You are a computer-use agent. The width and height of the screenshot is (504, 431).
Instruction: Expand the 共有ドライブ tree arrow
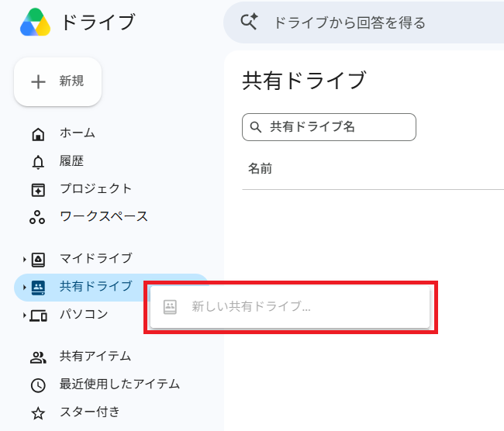[x=25, y=288]
